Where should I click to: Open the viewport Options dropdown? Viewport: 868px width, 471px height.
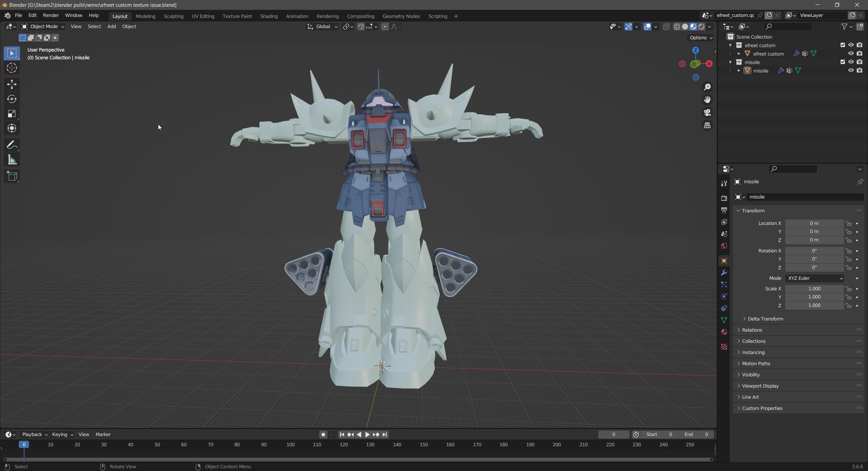[701, 38]
